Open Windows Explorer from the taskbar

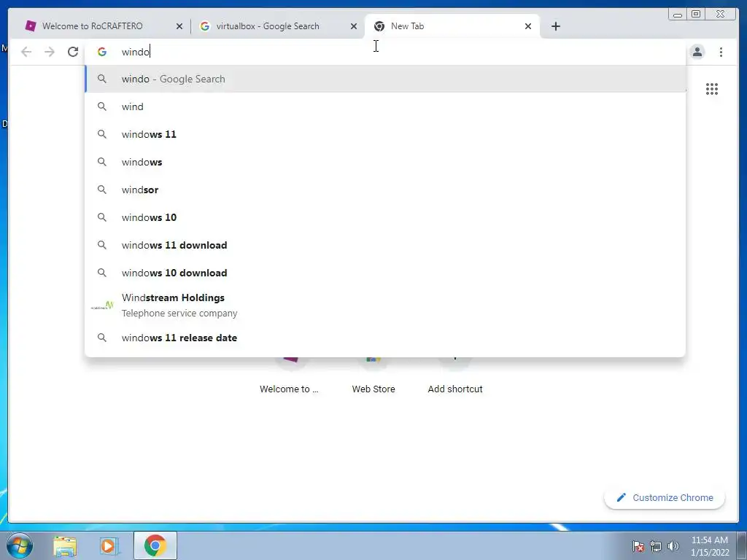(65, 545)
